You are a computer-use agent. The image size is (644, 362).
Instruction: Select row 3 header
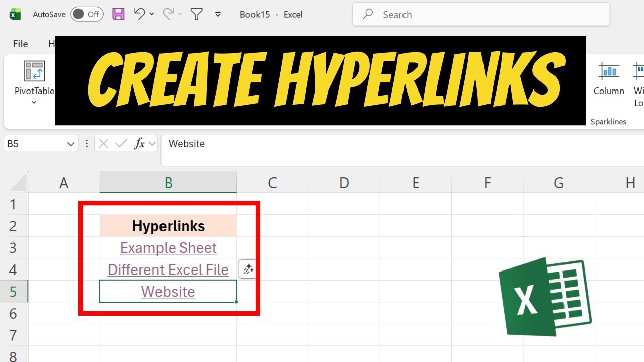pos(14,248)
